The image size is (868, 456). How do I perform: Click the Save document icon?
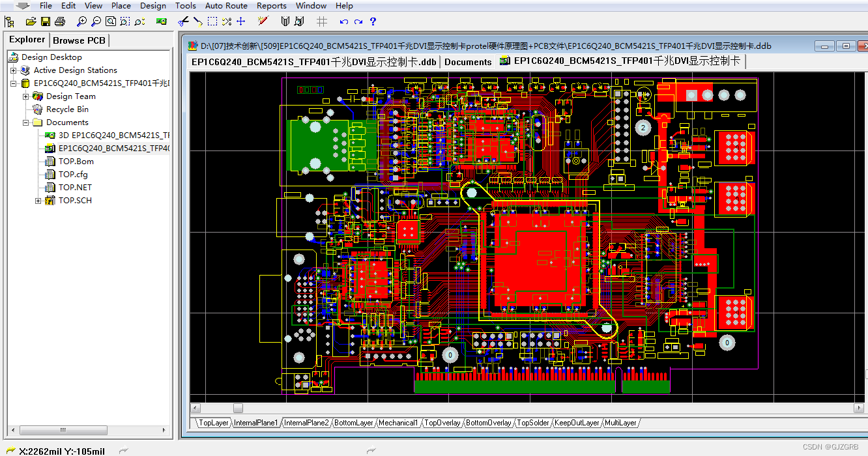click(x=46, y=21)
